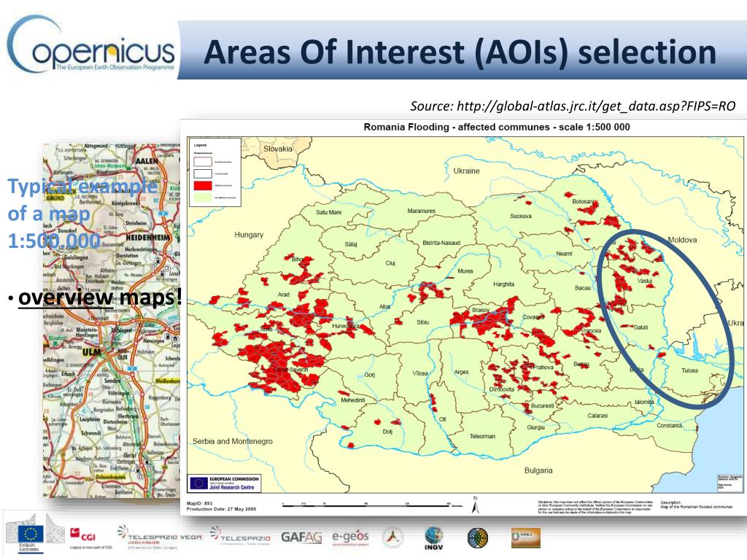Click the road map thumbnail on left

point(112,320)
